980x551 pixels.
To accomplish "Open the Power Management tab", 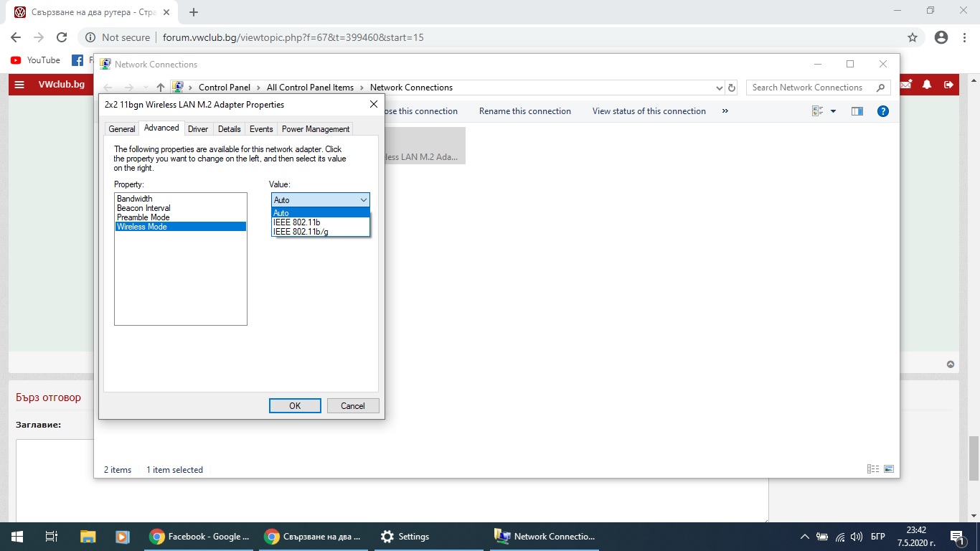I will pos(316,129).
